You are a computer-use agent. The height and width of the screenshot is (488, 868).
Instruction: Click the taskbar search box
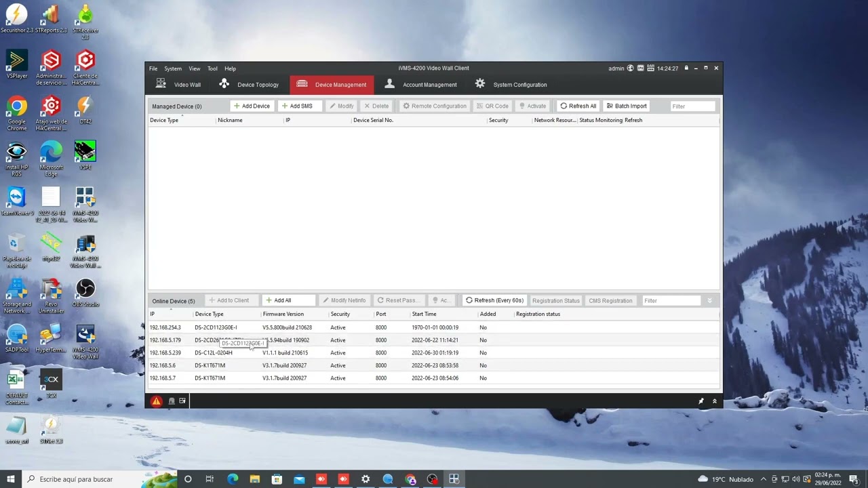coord(100,479)
